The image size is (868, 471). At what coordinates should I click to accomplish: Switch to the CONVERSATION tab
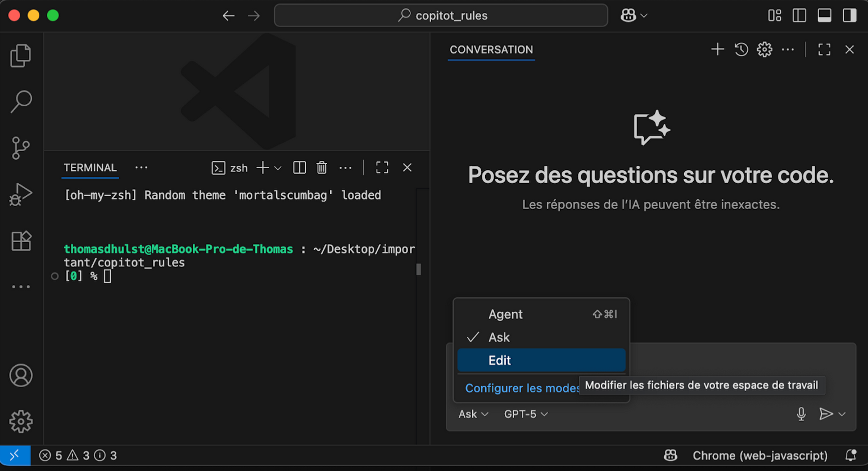click(x=491, y=49)
